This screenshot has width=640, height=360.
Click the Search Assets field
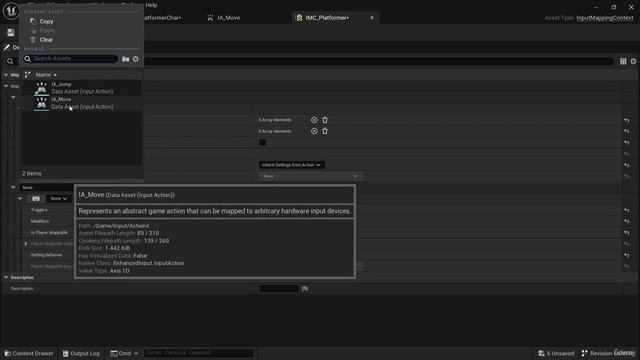(x=70, y=59)
